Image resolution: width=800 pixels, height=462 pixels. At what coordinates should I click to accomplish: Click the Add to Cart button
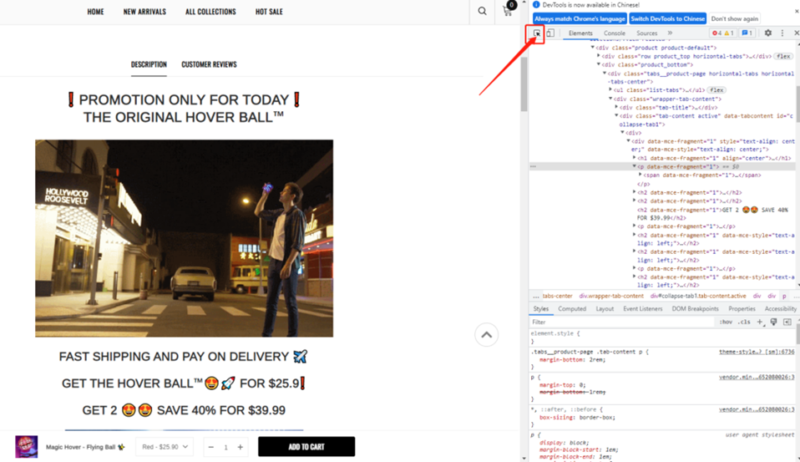tap(305, 447)
